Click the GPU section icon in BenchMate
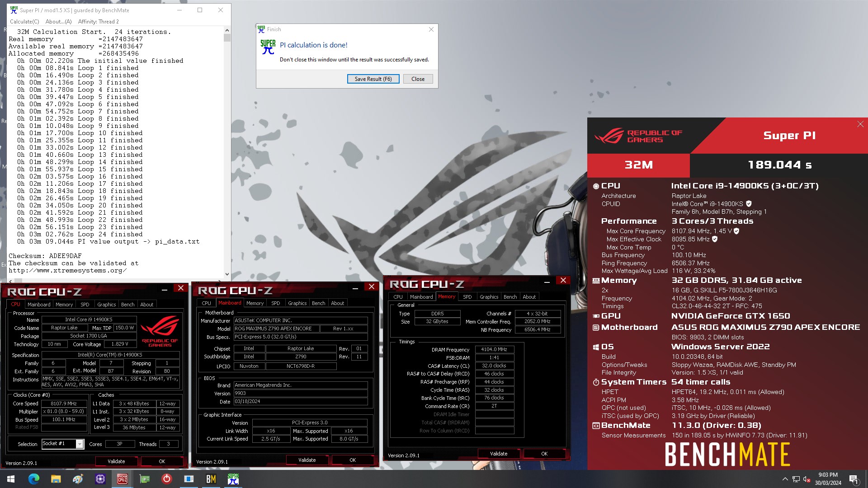Viewport: 868px width, 488px height. point(596,316)
